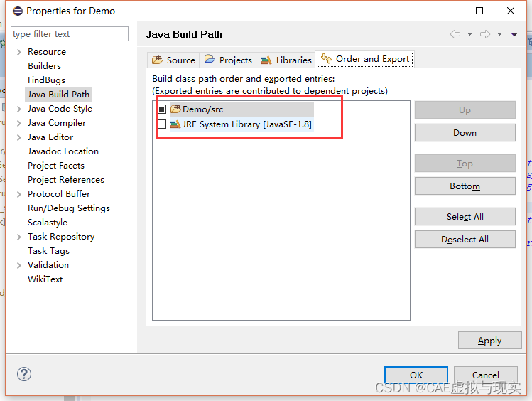This screenshot has width=532, height=401.
Task: Focus the type filter text field
Action: pos(70,34)
